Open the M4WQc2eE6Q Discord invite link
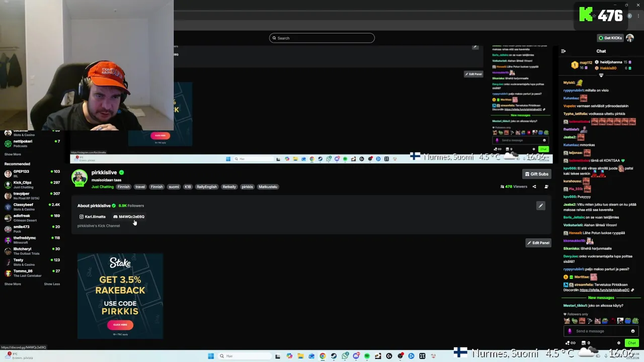The image size is (644, 362). point(129,217)
